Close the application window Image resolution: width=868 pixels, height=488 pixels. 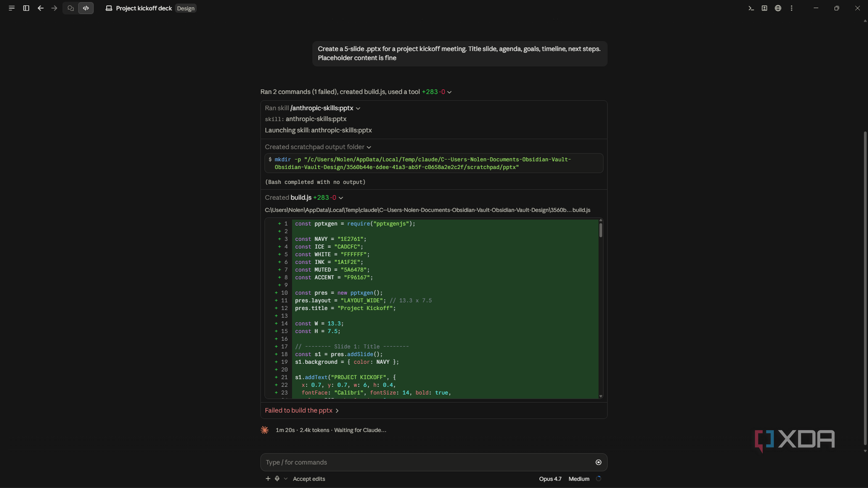(x=857, y=8)
